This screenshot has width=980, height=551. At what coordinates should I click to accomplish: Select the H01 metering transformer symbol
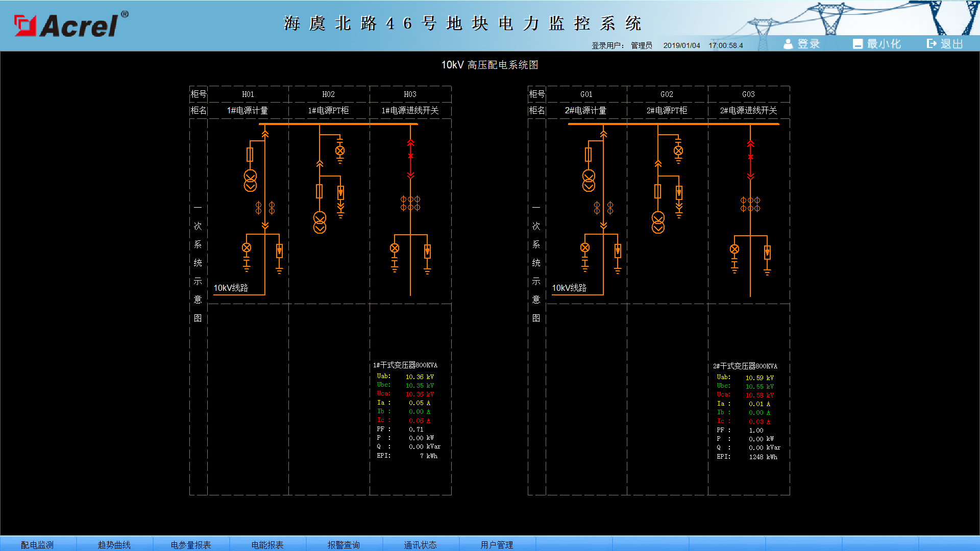250,181
